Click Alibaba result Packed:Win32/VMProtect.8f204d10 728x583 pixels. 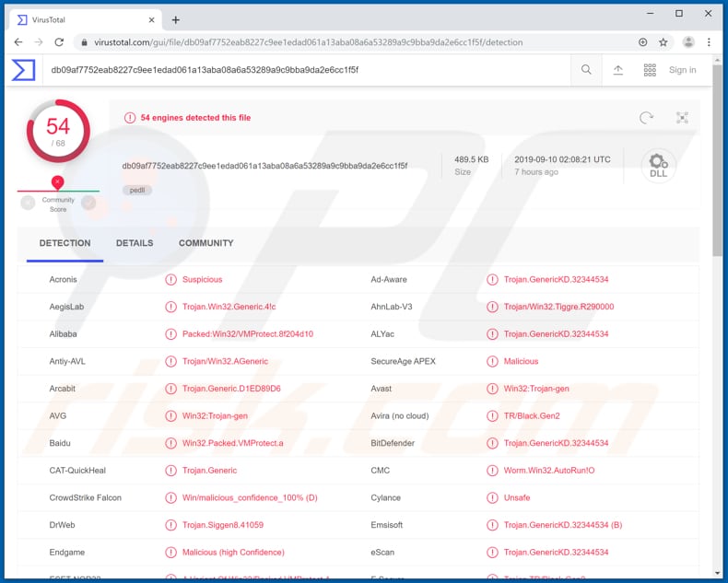248,334
